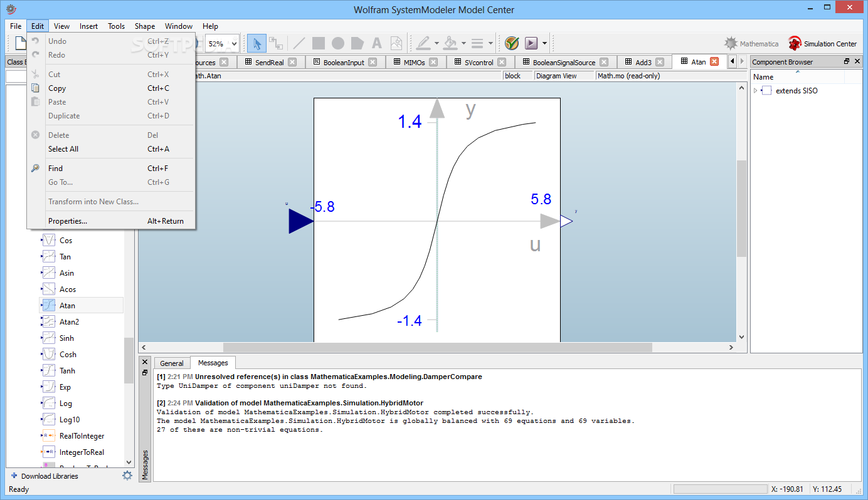Close the BooleanSignalSource tab

click(x=604, y=62)
